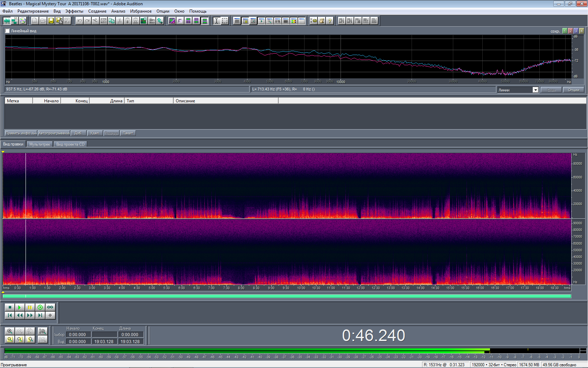This screenshot has height=368, width=588.
Task: Toggle saved analysis slot 4
Action: tap(581, 31)
